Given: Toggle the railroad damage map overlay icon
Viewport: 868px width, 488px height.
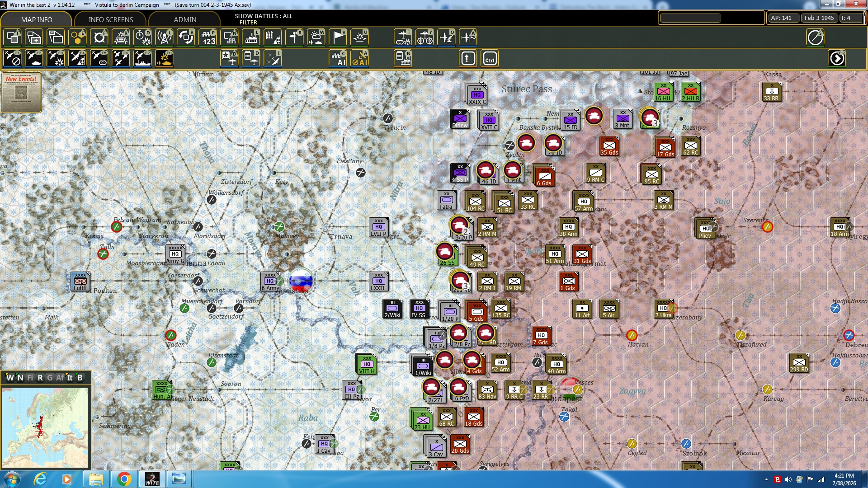Looking at the screenshot, I should 121,38.
